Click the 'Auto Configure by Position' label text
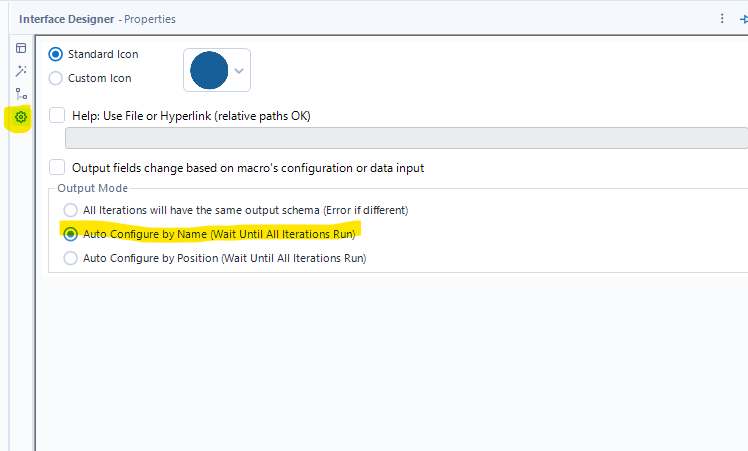Image resolution: width=748 pixels, height=451 pixels. (x=224, y=258)
